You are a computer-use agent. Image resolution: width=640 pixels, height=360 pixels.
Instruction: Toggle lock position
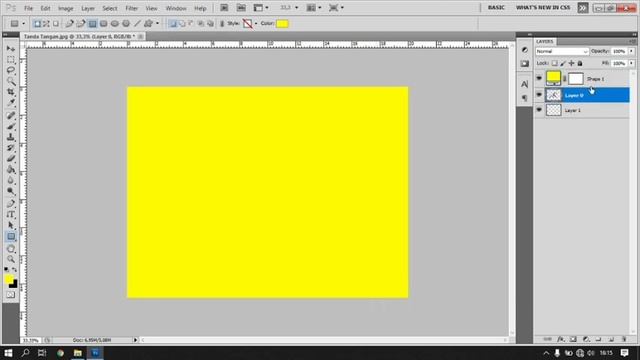tap(571, 63)
